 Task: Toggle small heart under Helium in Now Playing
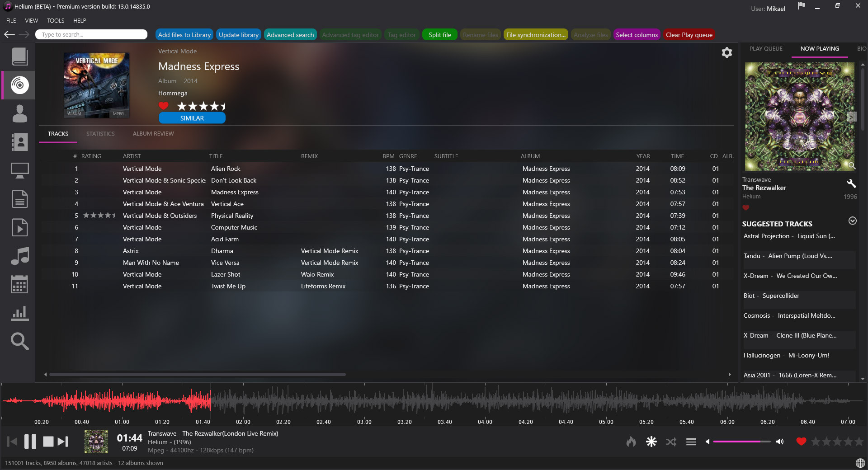746,208
